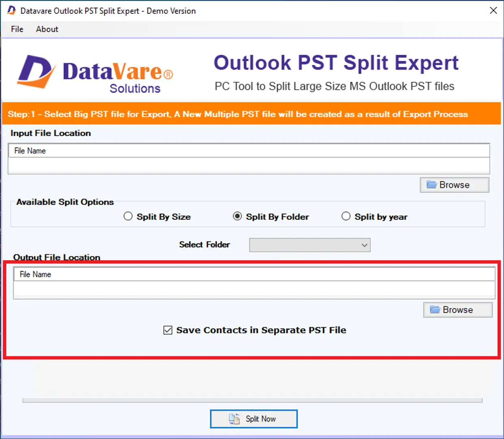This screenshot has height=439, width=504.
Task: Choose the Split By Folder radio option
Action: (x=237, y=216)
